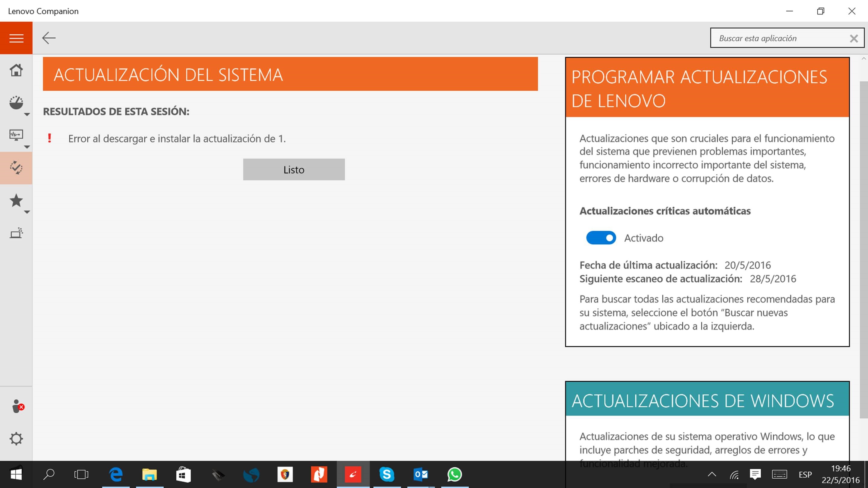Click next scan date '28/5/2016'
868x488 pixels.
(x=773, y=279)
